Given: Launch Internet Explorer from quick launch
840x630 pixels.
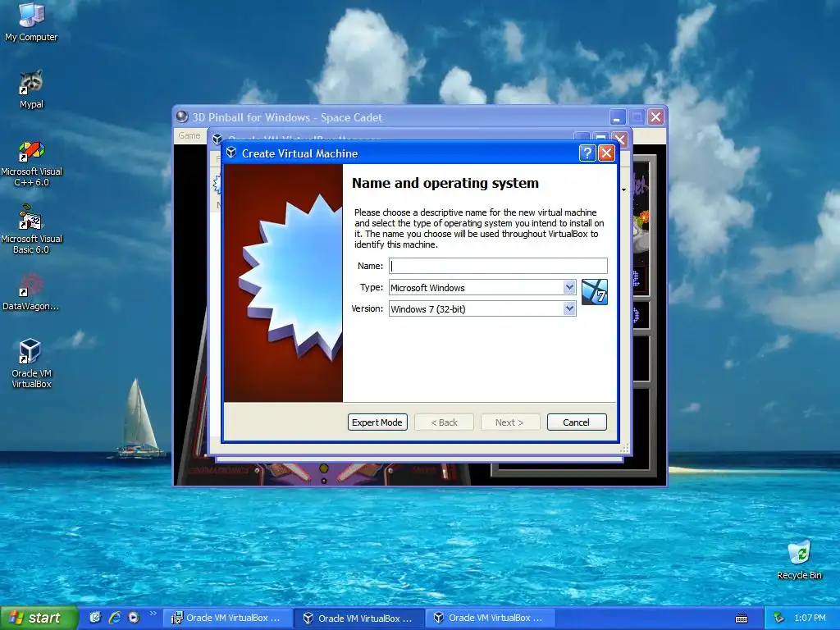Looking at the screenshot, I should tap(115, 618).
